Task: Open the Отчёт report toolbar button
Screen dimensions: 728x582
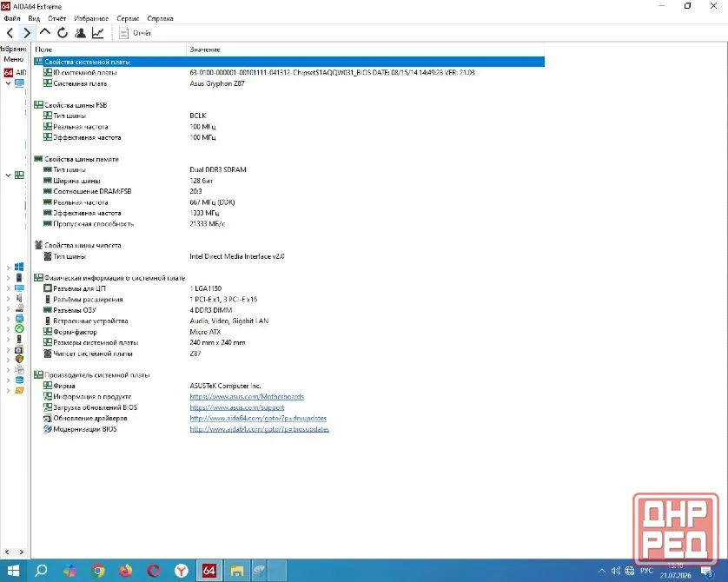Action: [x=136, y=33]
